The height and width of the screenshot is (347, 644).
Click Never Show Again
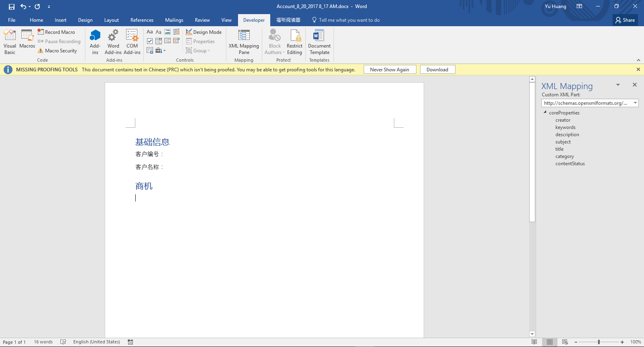389,69
